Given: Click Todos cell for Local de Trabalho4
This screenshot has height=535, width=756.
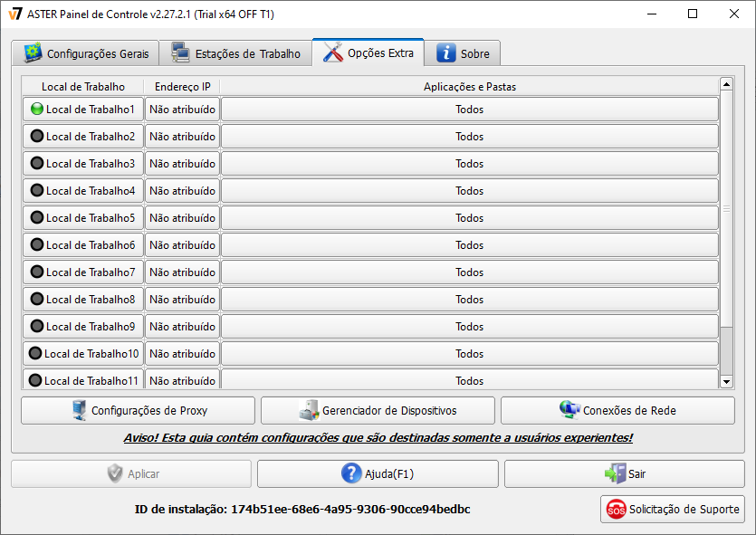Looking at the screenshot, I should click(x=470, y=190).
